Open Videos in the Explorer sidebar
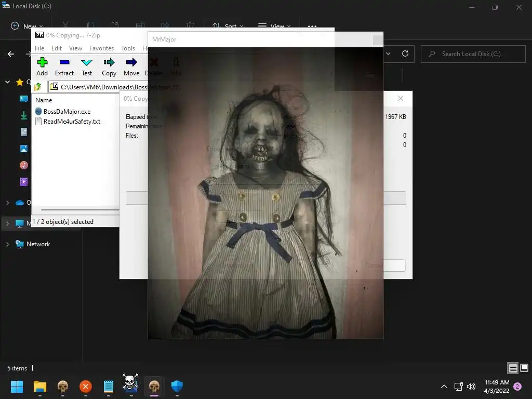Image resolution: width=532 pixels, height=399 pixels. (24, 182)
